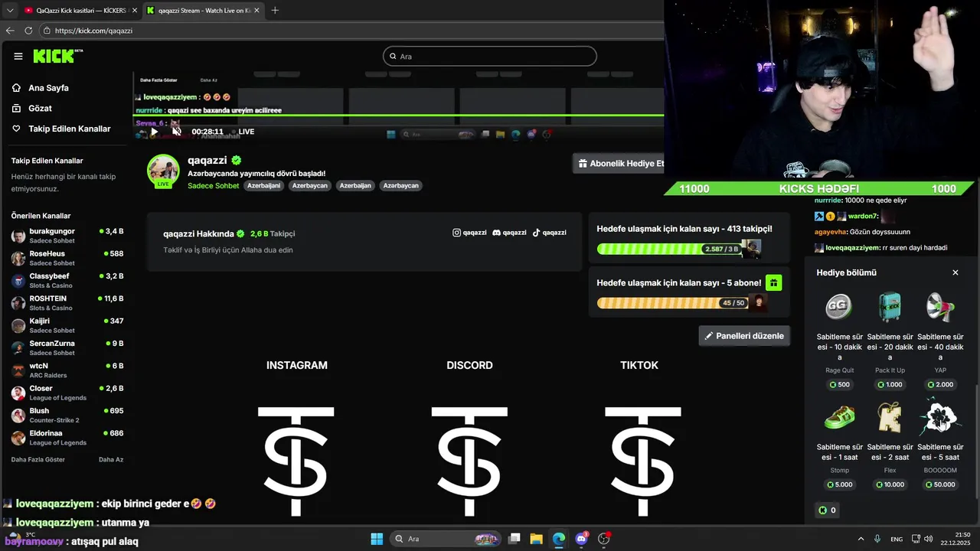Open Discord from the taskbar
Viewport: 980px width, 551px height.
coord(581,539)
